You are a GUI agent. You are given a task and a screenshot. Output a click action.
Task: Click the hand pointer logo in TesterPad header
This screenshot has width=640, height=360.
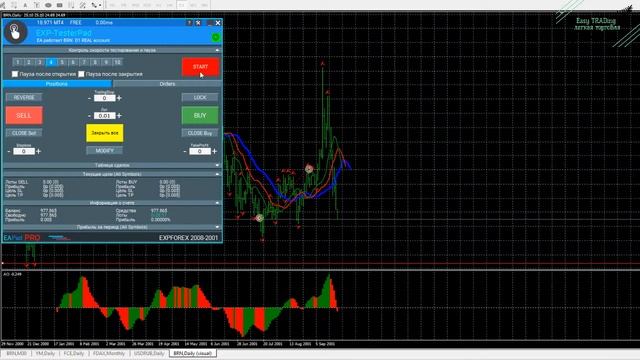coord(16,32)
